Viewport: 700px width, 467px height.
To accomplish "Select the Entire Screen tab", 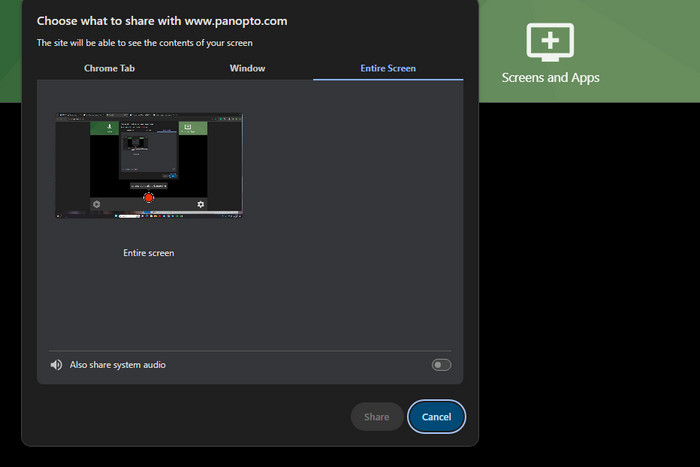I will [x=388, y=68].
